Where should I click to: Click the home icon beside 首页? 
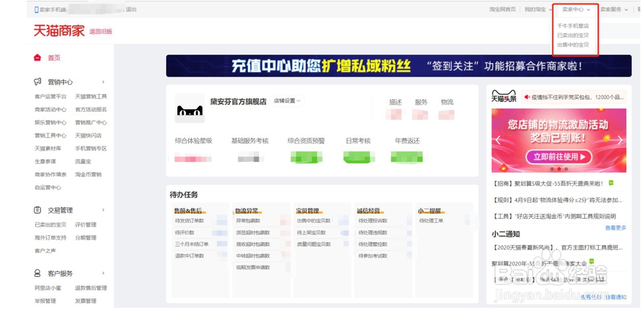37,58
